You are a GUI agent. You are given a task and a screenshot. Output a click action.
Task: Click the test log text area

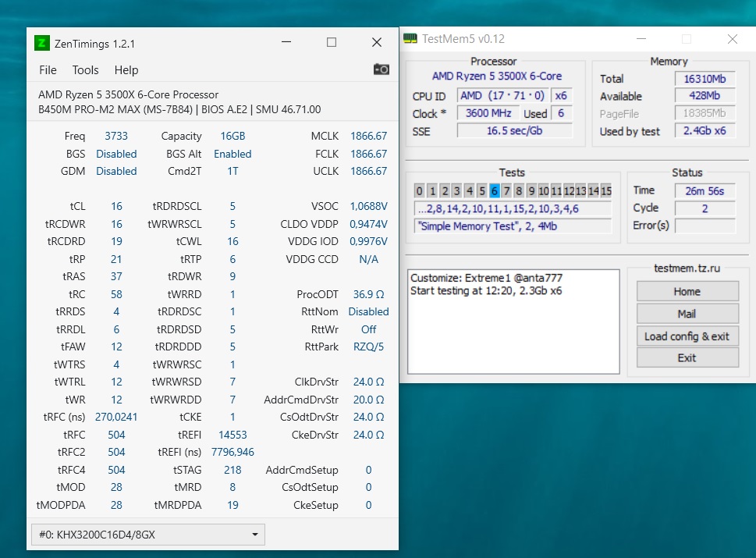coord(513,322)
